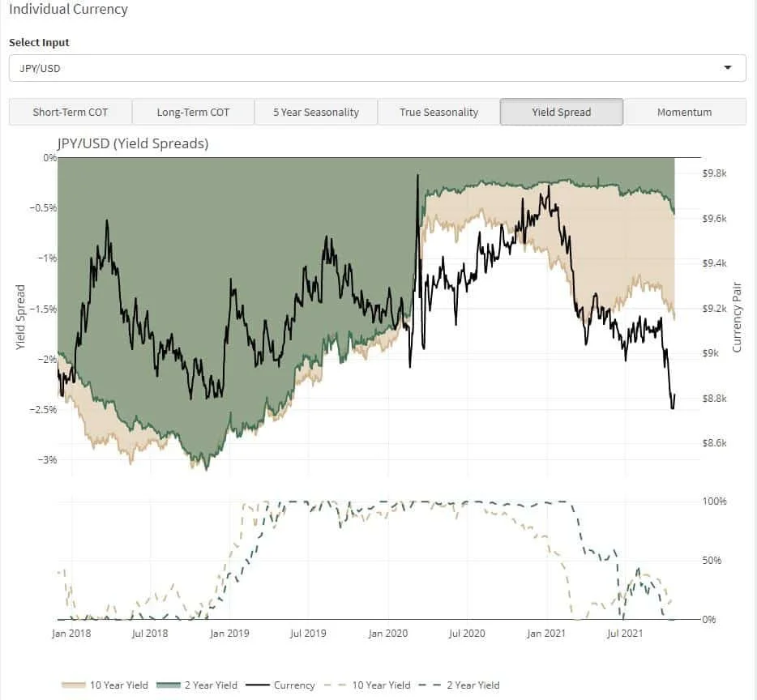The width and height of the screenshot is (757, 700).
Task: Click the -3% yield spread axis label
Action: [47, 459]
